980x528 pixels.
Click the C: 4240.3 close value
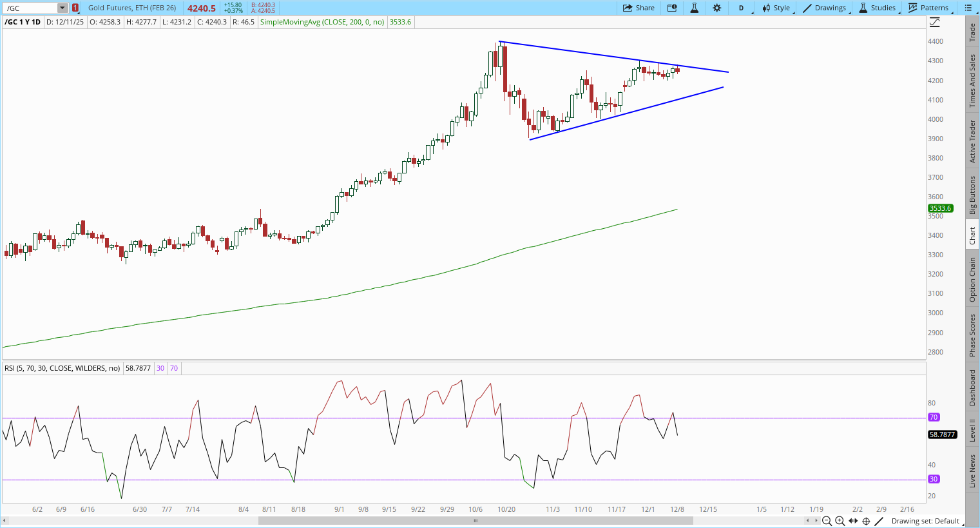pyautogui.click(x=212, y=22)
